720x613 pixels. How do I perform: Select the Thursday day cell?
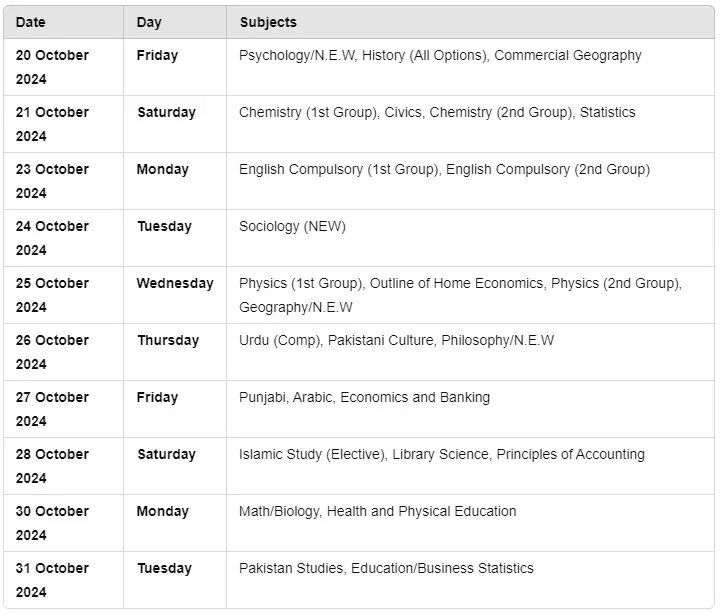175,352
